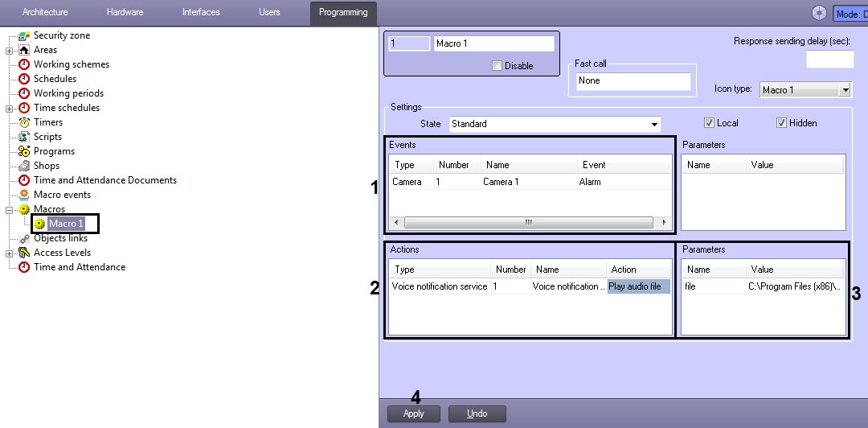868x428 pixels.
Task: Click Events scrollbar right arrow
Action: (665, 222)
